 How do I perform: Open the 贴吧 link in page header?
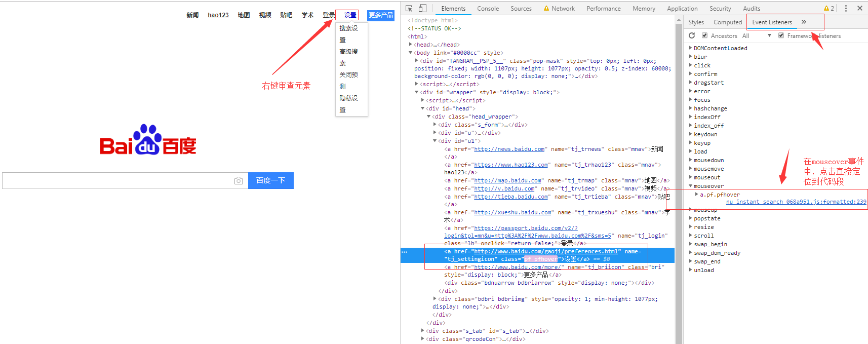click(287, 15)
